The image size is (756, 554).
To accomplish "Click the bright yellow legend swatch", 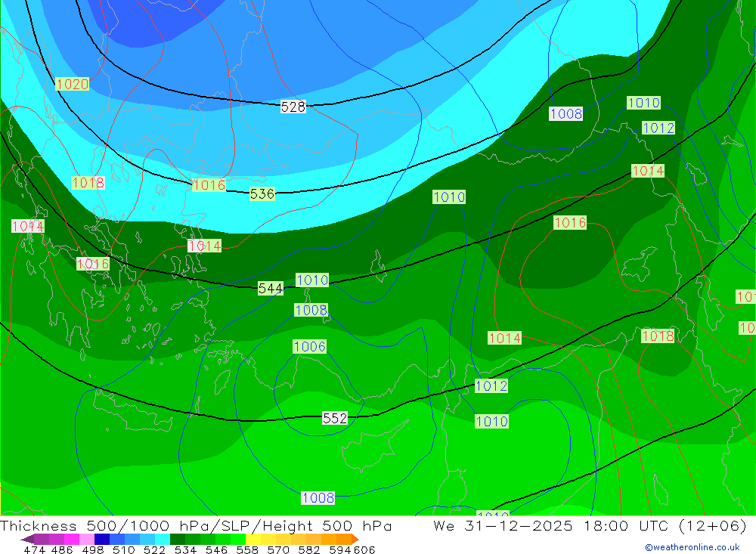I will (x=253, y=539).
